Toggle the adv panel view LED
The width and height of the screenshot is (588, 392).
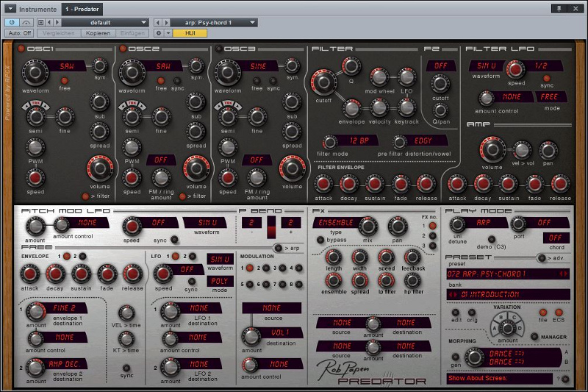tap(541, 257)
